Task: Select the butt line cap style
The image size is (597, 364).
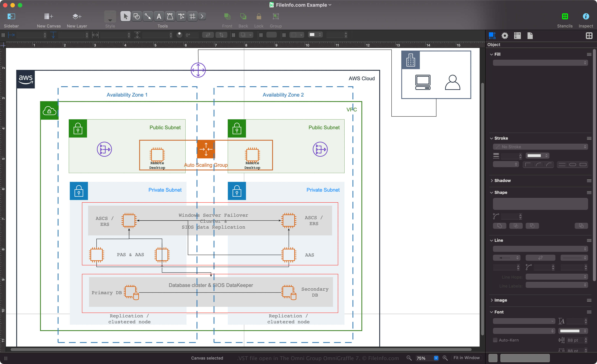Action: pos(562,165)
